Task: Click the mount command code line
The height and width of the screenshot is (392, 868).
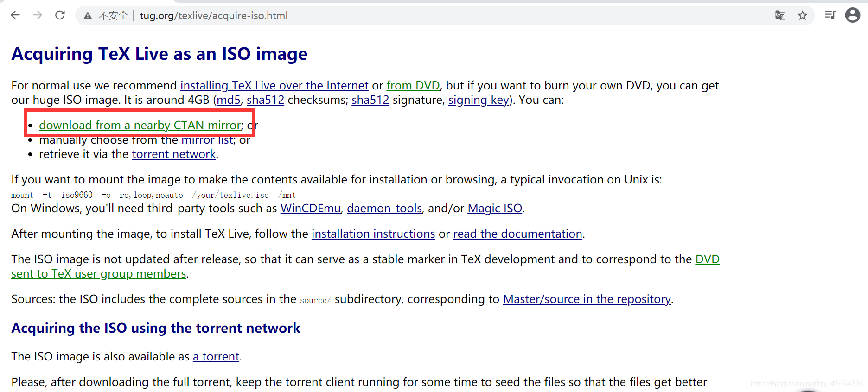Action: pos(153,195)
